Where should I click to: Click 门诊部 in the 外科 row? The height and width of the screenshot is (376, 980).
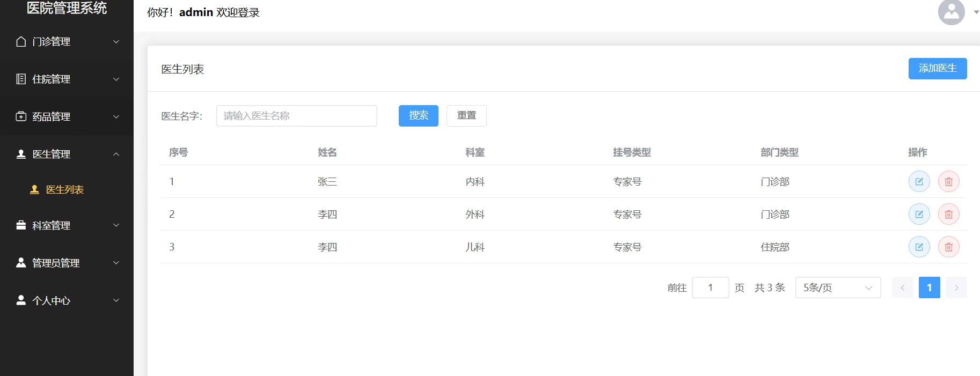tap(774, 214)
